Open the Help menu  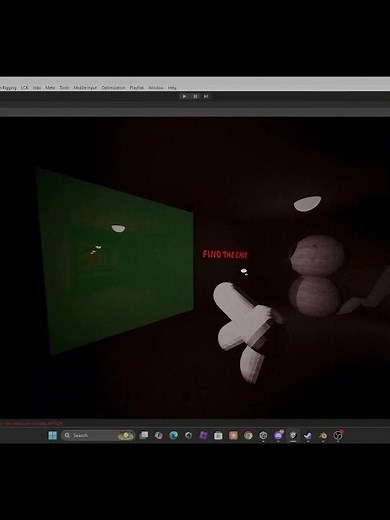point(172,88)
